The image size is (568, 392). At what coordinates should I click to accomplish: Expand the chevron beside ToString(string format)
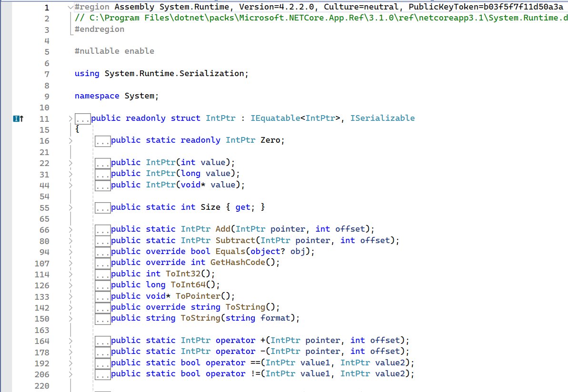pos(70,319)
